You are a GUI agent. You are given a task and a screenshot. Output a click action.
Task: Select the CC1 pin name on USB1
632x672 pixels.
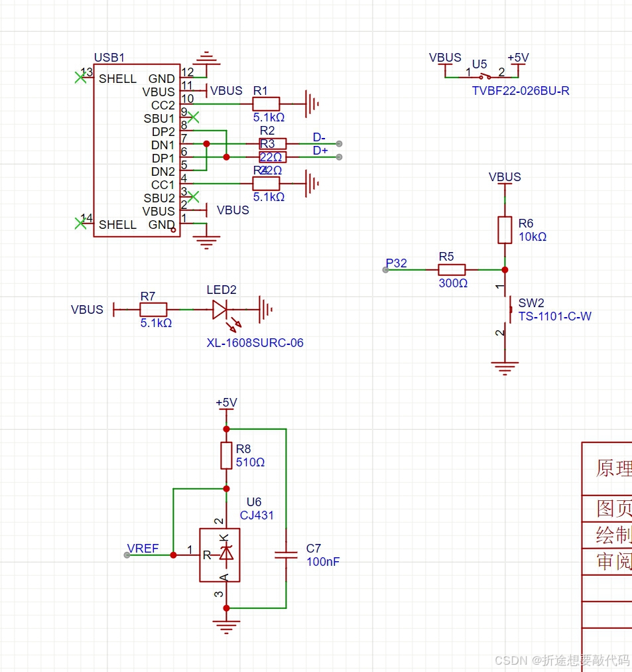tap(163, 185)
